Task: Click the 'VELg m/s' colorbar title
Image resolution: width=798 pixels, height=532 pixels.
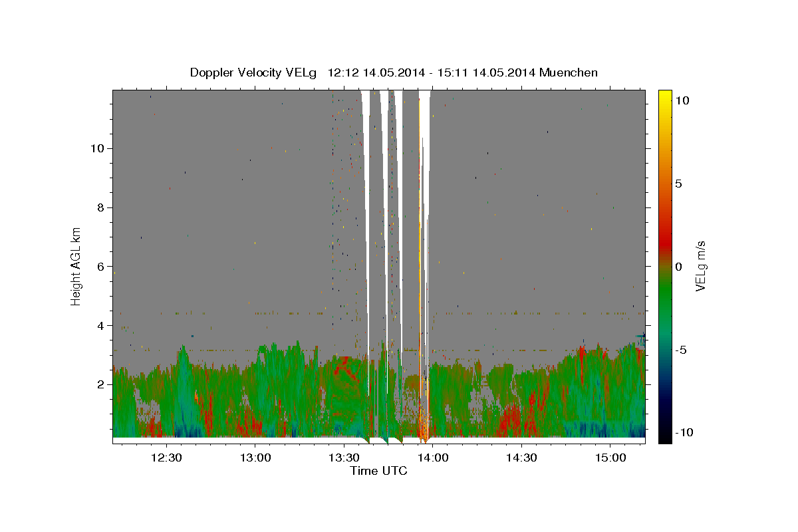Action: [x=701, y=266]
